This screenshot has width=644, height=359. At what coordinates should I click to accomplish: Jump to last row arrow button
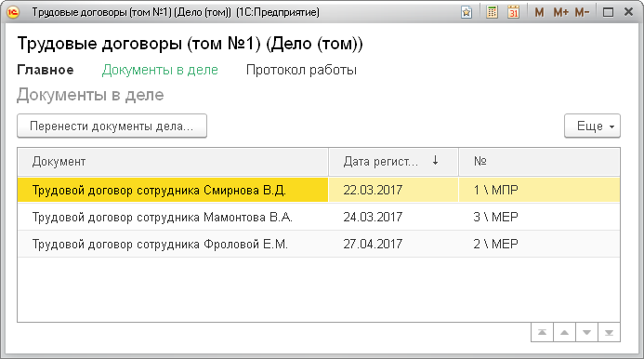pyautogui.click(x=609, y=333)
